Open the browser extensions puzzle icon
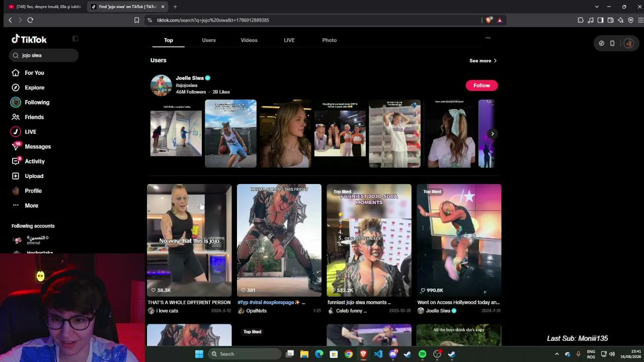 581,20
